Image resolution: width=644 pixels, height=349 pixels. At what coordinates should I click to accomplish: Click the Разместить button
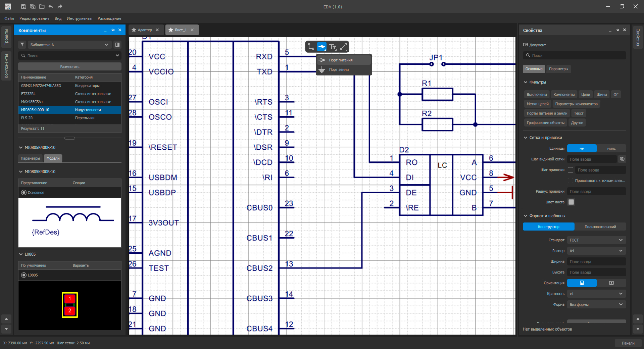[x=70, y=66]
